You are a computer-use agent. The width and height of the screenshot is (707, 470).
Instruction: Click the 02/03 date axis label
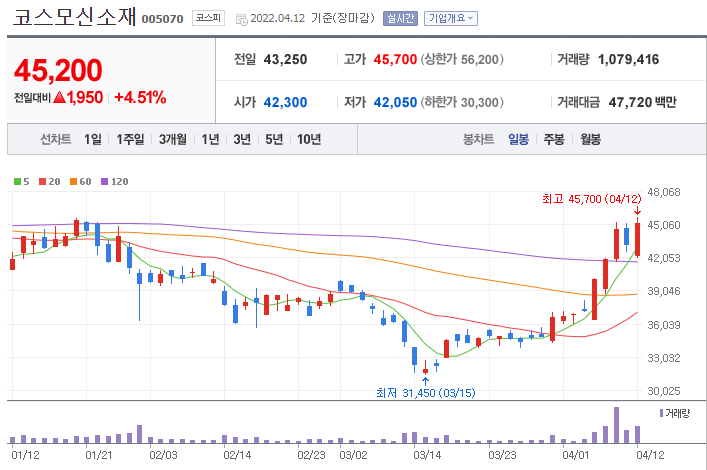163,455
